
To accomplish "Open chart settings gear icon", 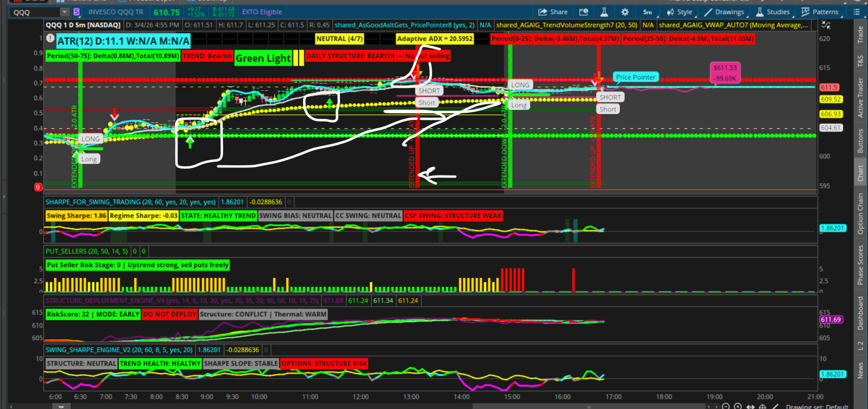I will [x=625, y=12].
